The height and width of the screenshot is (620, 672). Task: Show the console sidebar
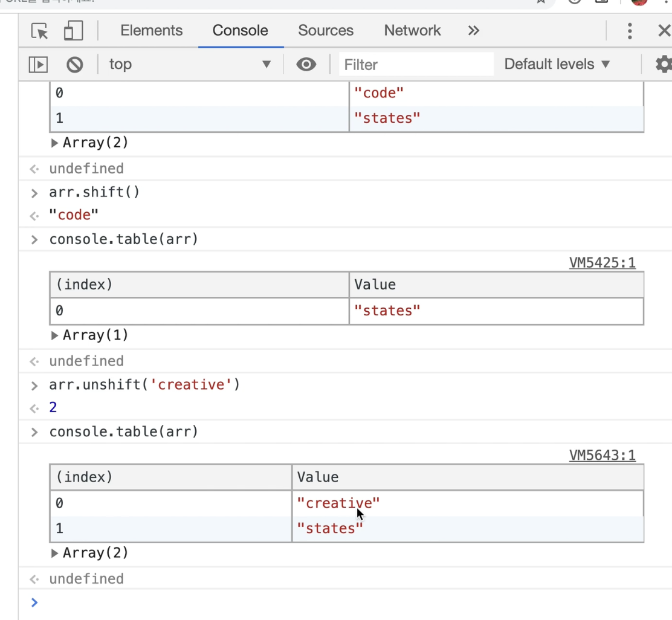38,65
